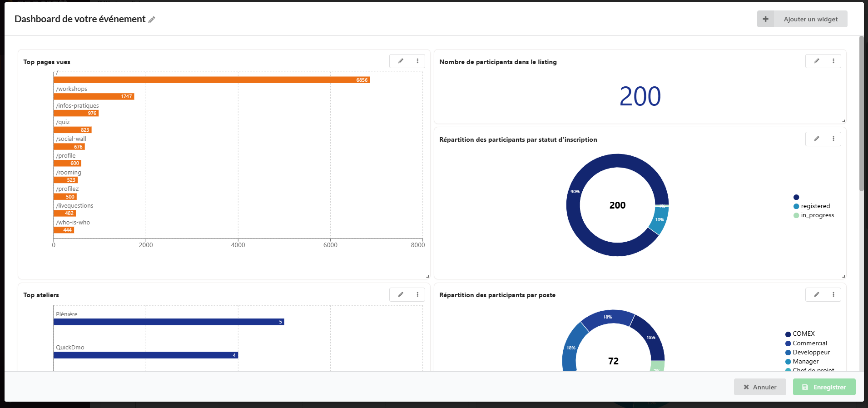Edit the Répartition par statut d'inscription widget
The width and height of the screenshot is (868, 408).
(816, 139)
